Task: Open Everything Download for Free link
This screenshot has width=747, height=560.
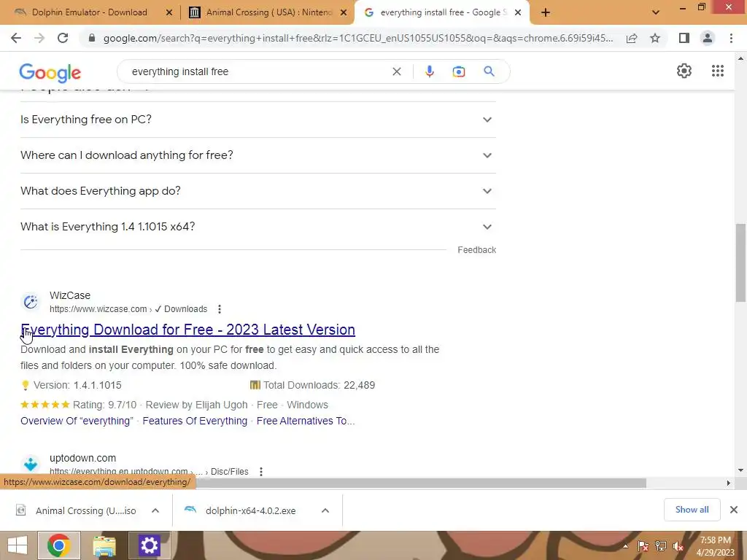Action: (187, 330)
